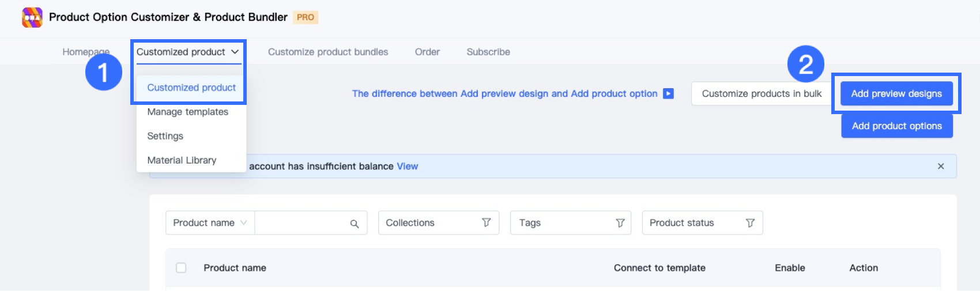Click the PRO badge next to title
Screen dimensions: 980x291
coord(306,17)
